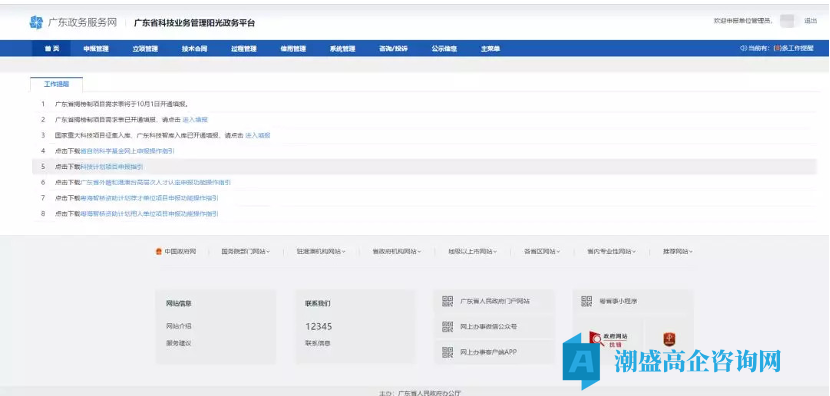Download the row 8 用人单位项目申报 guide

pos(149,214)
